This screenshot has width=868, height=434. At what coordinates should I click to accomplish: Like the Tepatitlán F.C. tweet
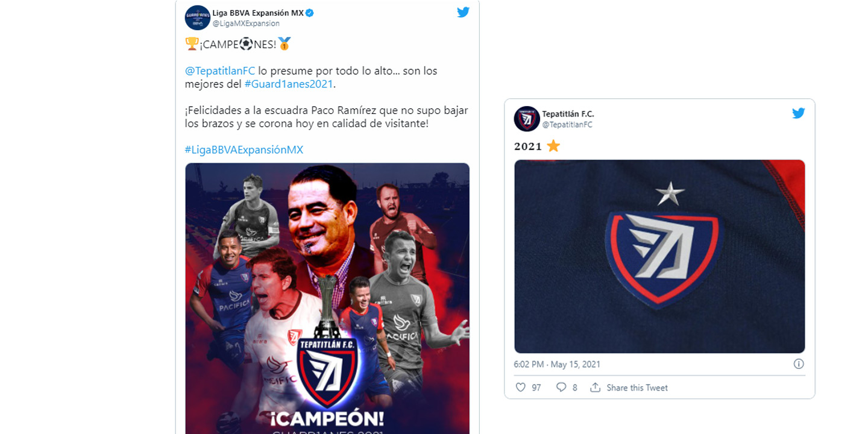point(521,388)
